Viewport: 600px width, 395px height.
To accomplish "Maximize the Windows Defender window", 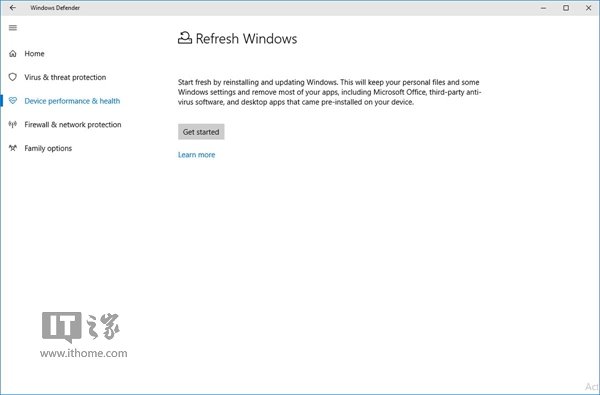I will tap(566, 8).
